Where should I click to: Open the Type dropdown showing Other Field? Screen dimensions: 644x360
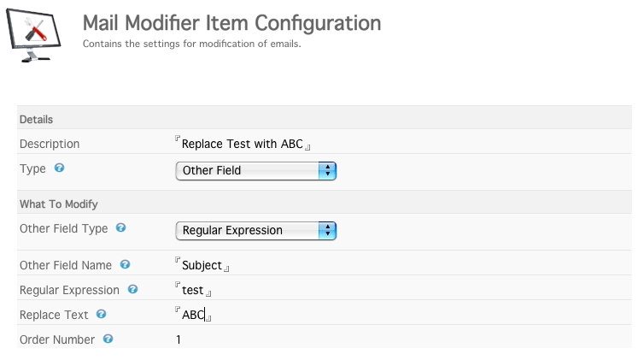click(256, 171)
